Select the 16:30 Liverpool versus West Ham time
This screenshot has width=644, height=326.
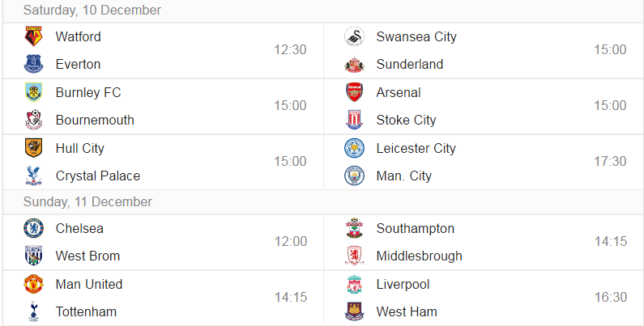pyautogui.click(x=611, y=297)
